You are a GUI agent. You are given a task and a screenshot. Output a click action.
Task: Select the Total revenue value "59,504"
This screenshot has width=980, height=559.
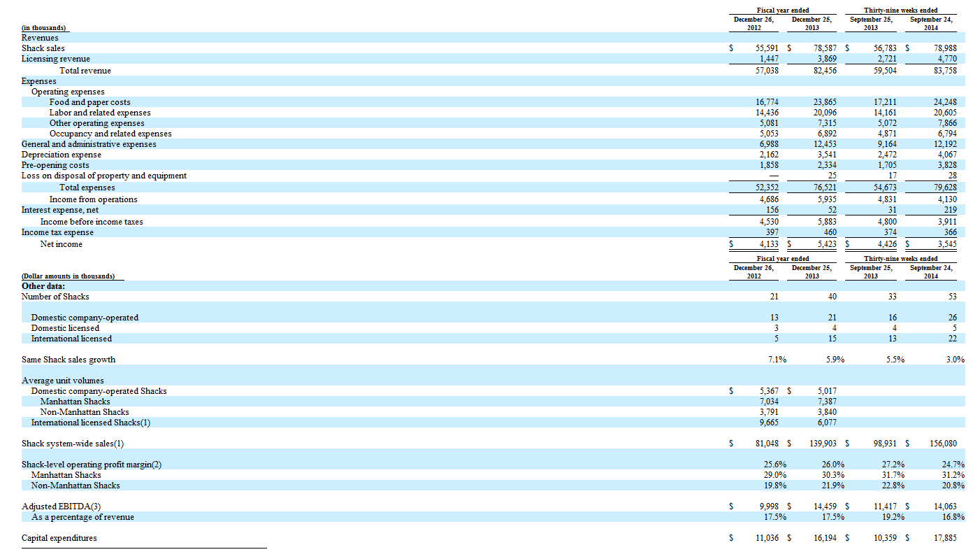(x=884, y=71)
